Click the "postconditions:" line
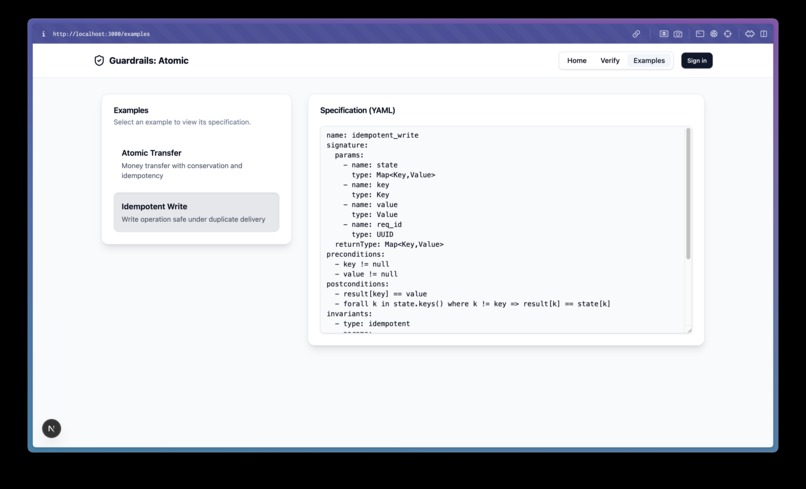The width and height of the screenshot is (806, 489). click(x=357, y=284)
